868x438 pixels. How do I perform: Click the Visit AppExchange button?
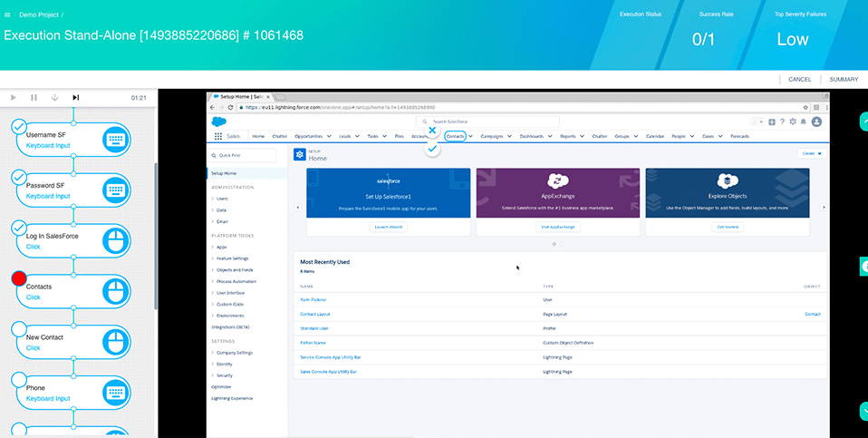[x=558, y=227]
